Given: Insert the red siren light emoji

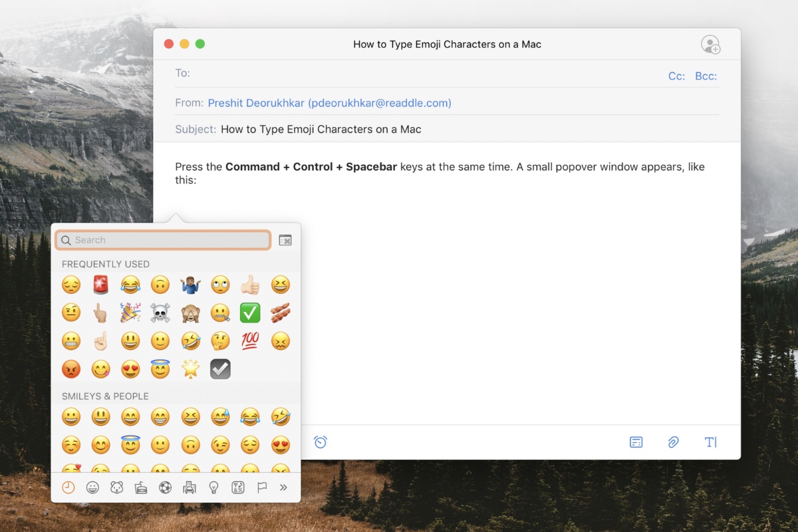Looking at the screenshot, I should coord(100,285).
